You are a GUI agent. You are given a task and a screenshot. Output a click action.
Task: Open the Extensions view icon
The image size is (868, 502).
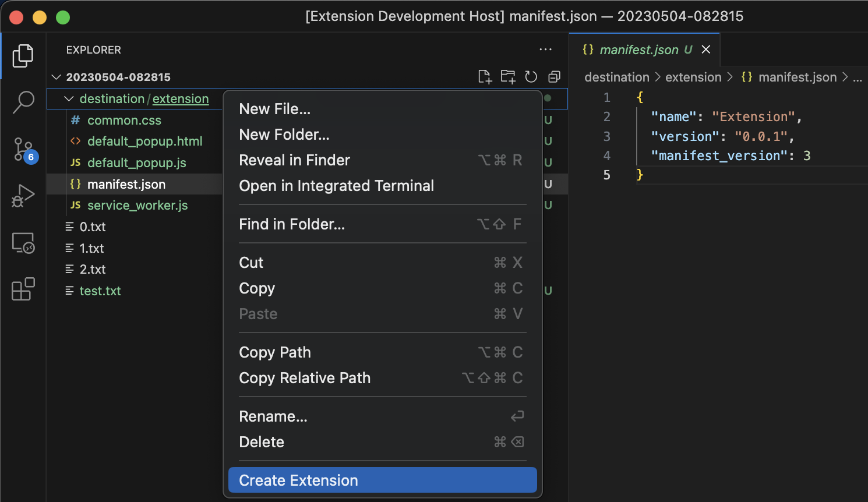pos(23,289)
